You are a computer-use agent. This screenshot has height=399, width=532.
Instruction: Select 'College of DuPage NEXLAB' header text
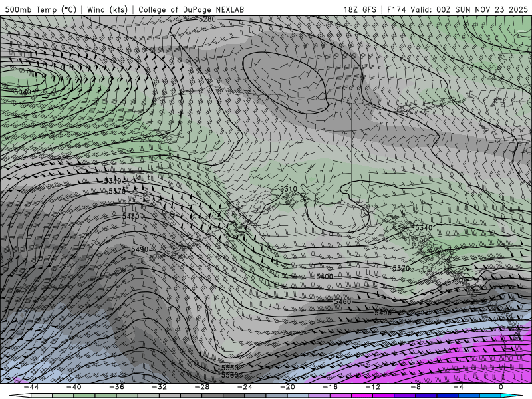(x=191, y=9)
